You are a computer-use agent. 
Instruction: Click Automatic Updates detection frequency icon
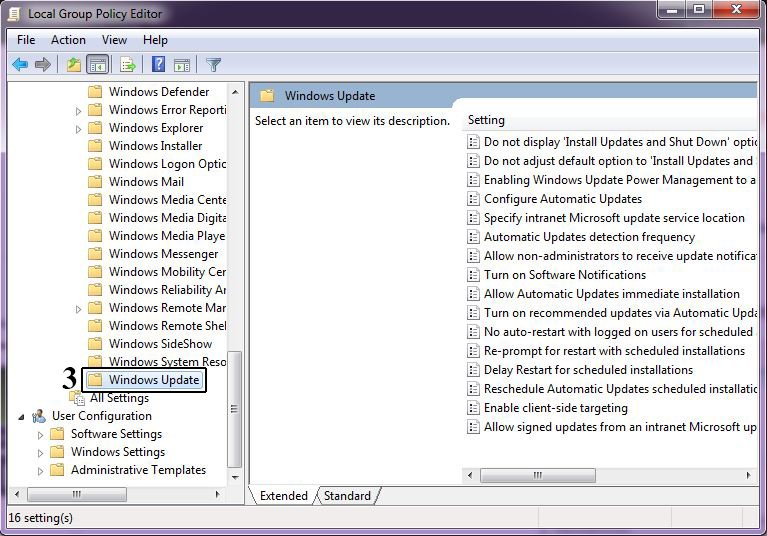coord(473,237)
